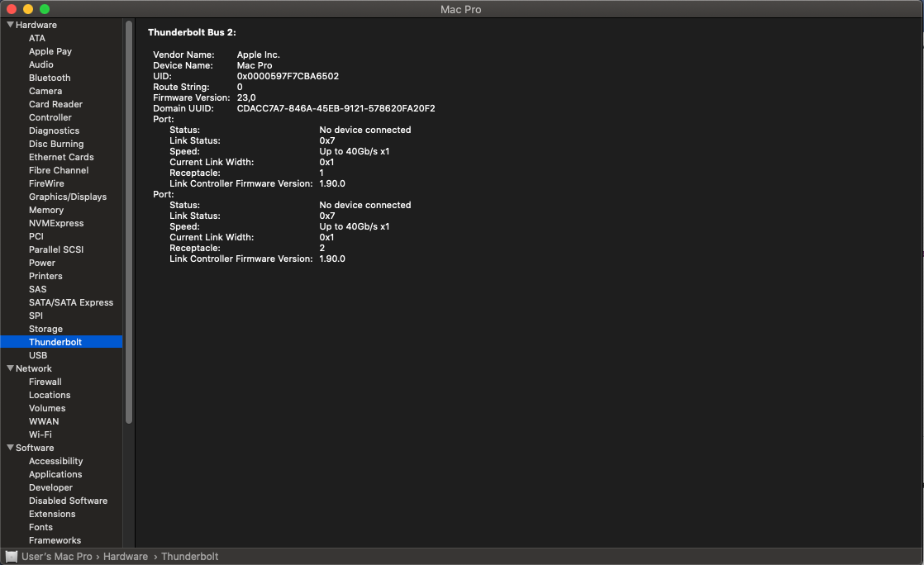Select Diagnostics in sidebar

click(x=55, y=131)
